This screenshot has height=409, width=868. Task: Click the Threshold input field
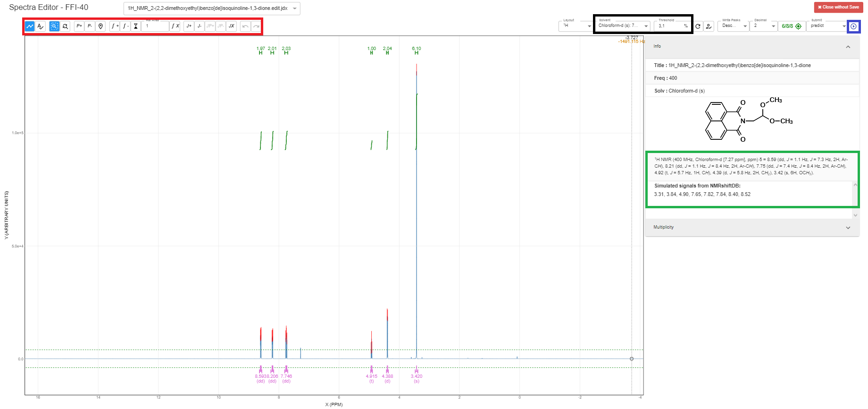click(x=670, y=26)
